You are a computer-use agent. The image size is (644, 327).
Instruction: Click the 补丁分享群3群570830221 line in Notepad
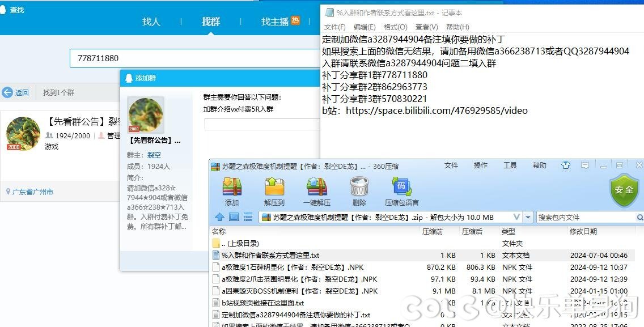(374, 99)
